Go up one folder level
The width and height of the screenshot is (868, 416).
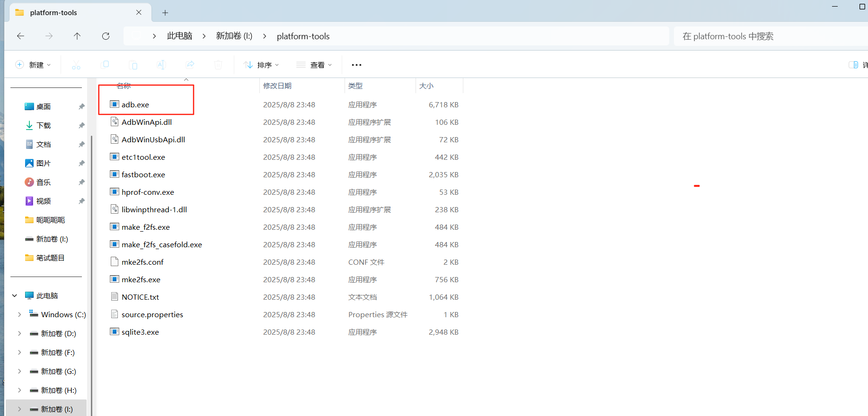[77, 36]
